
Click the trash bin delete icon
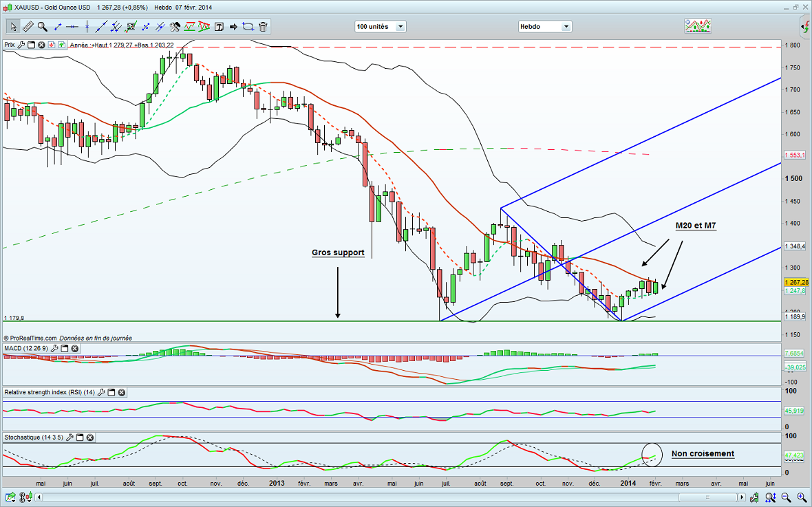point(264,27)
